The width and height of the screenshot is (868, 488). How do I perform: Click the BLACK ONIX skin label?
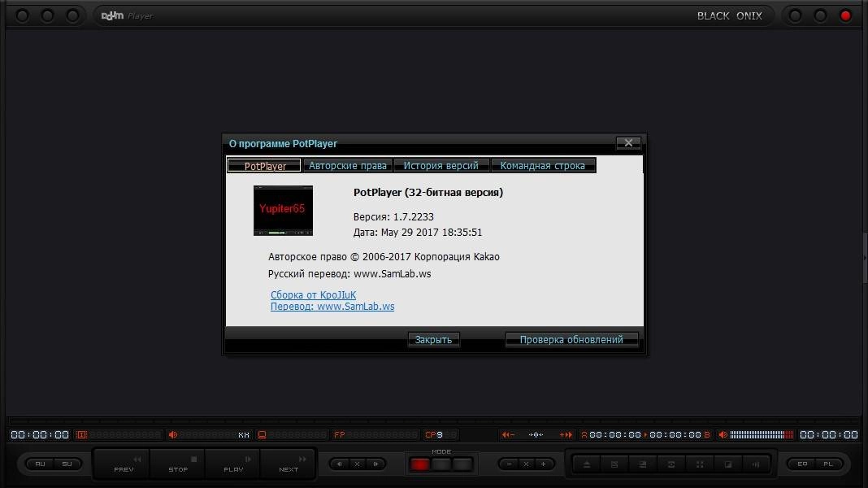pos(730,16)
